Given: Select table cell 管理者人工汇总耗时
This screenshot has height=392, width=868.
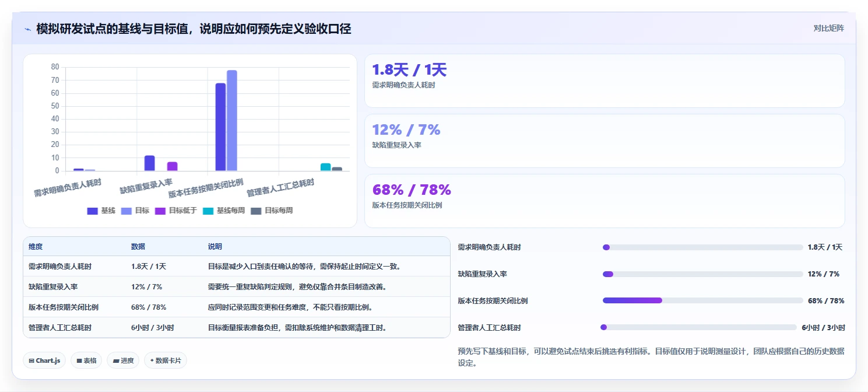Looking at the screenshot, I should tap(60, 327).
